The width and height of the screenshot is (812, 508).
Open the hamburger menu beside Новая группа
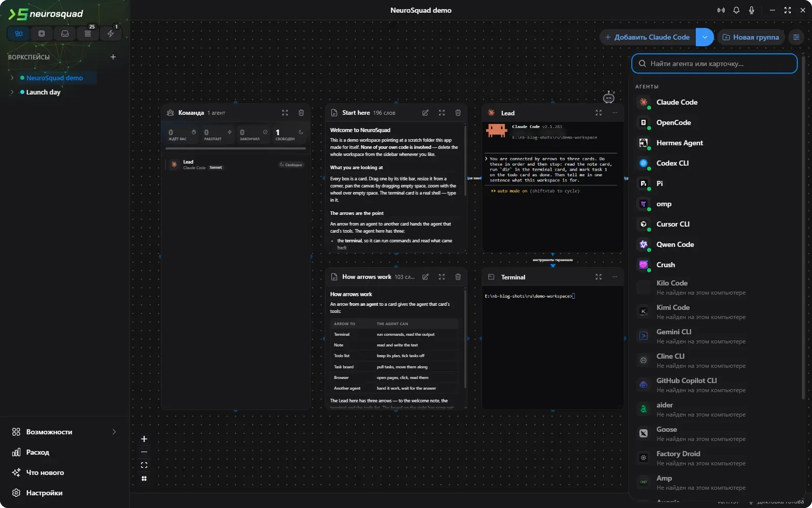[796, 37]
